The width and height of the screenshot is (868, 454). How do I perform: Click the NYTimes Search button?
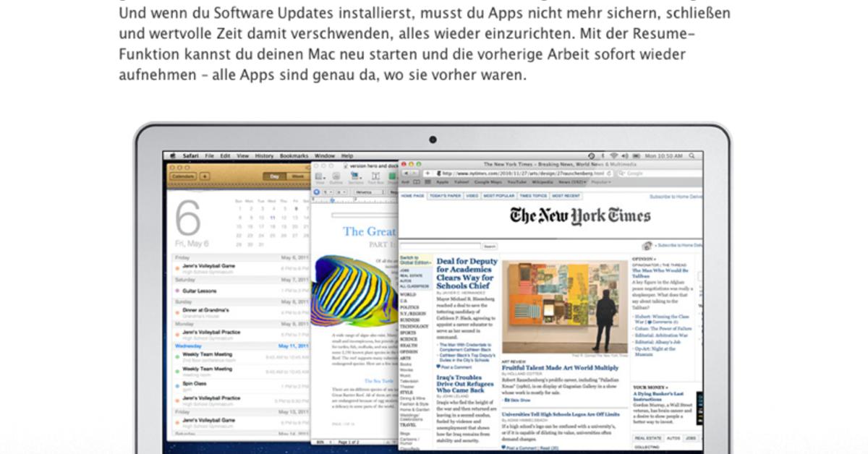click(x=490, y=247)
